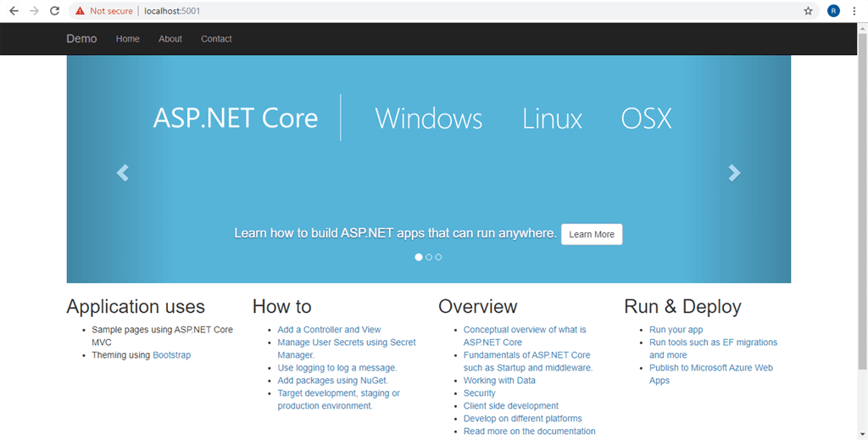Open the About nav item

tap(170, 39)
